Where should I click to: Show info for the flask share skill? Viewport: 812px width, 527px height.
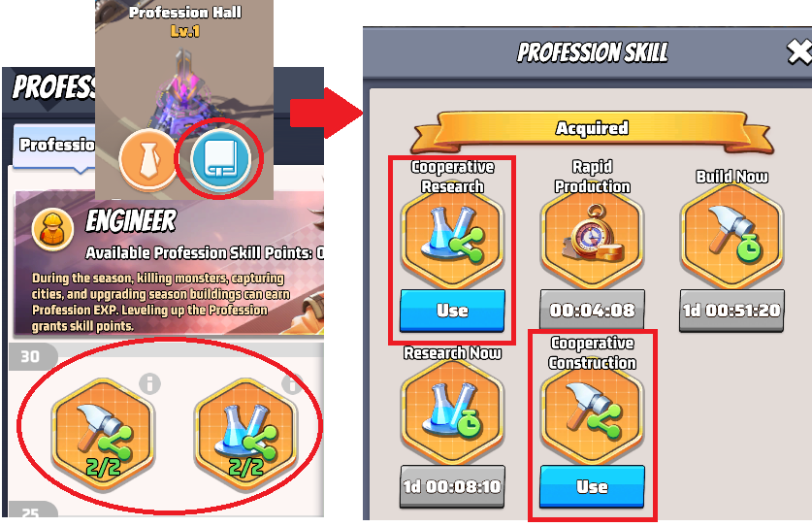pyautogui.click(x=292, y=384)
